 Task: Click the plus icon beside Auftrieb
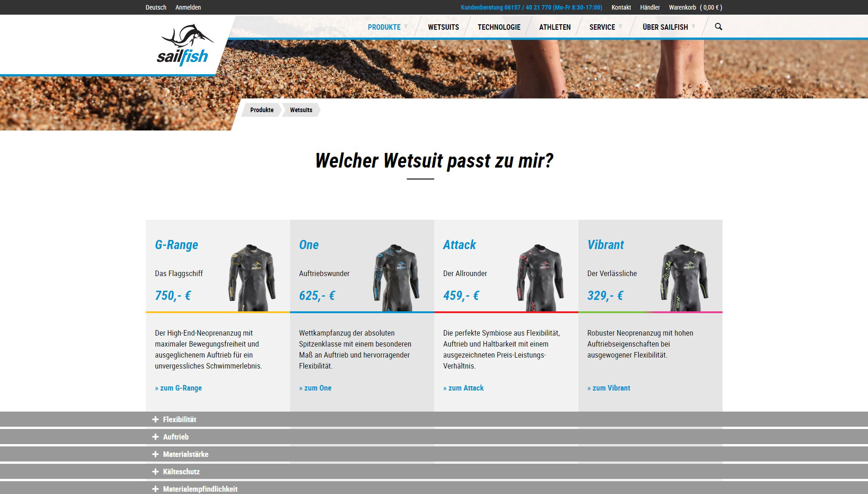pyautogui.click(x=156, y=437)
